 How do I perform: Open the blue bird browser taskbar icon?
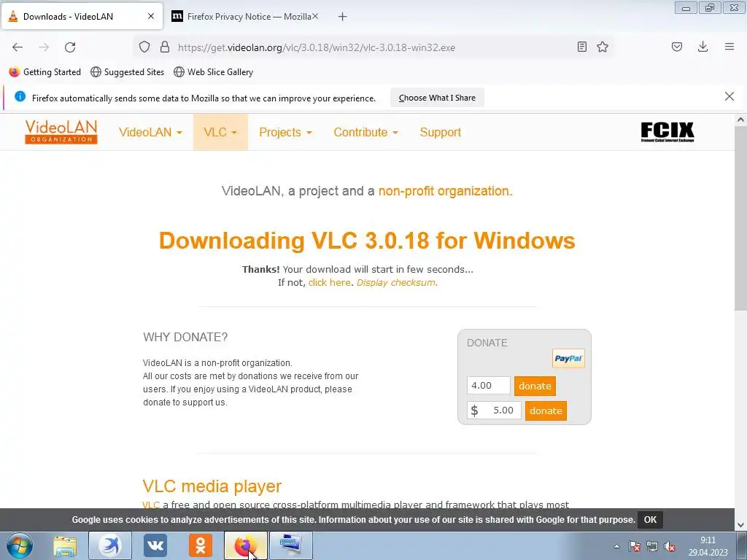(110, 545)
